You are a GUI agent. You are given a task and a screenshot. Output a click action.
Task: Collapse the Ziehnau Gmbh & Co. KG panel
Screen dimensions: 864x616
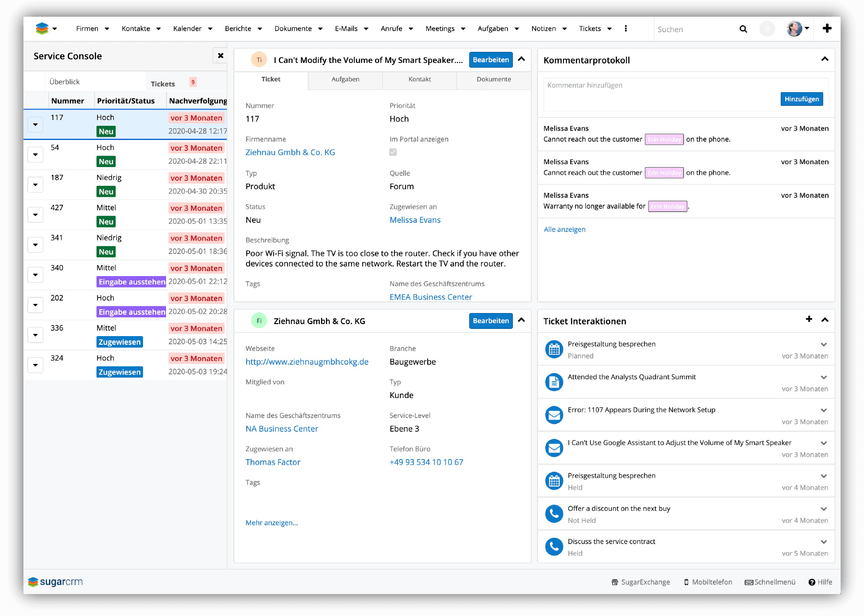521,320
